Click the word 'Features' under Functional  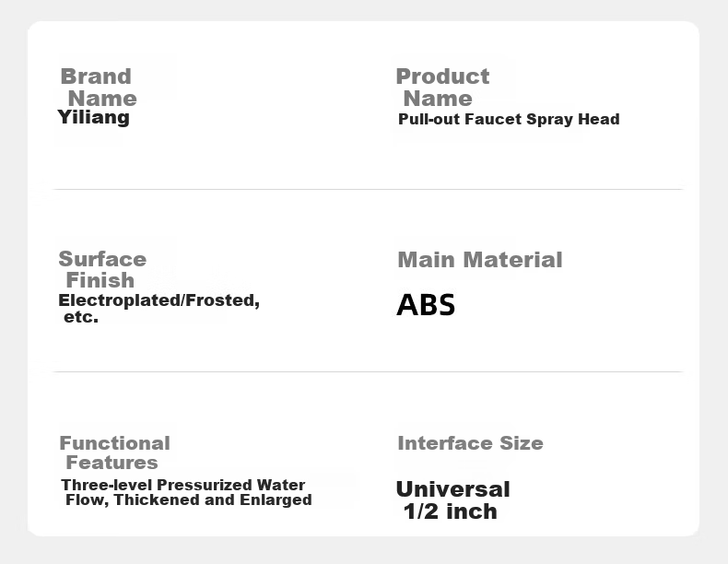(x=112, y=463)
